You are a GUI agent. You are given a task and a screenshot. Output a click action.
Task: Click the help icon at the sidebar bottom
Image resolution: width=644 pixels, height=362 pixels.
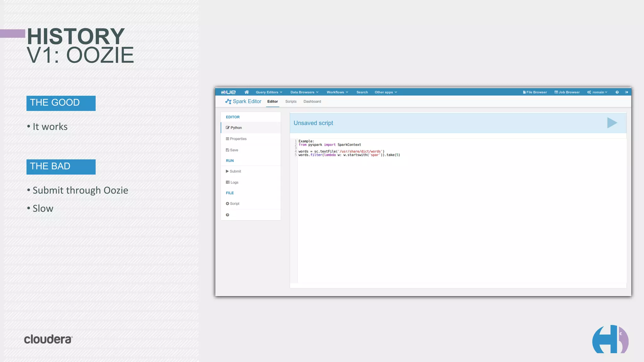(x=227, y=215)
